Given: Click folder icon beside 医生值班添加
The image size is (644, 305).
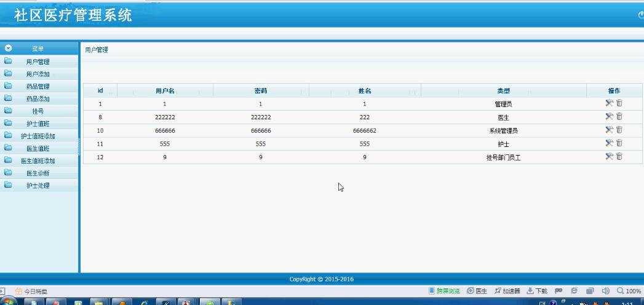Looking at the screenshot, I should point(8,160).
